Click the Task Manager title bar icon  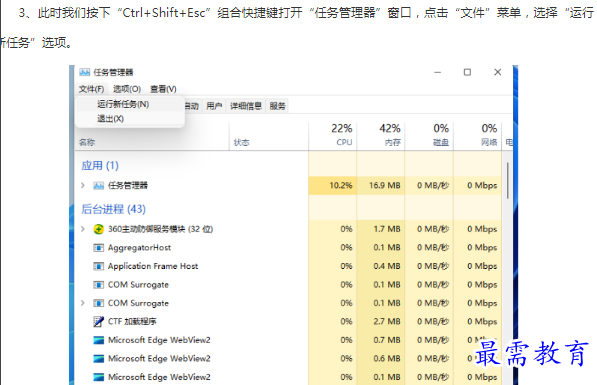pos(85,72)
